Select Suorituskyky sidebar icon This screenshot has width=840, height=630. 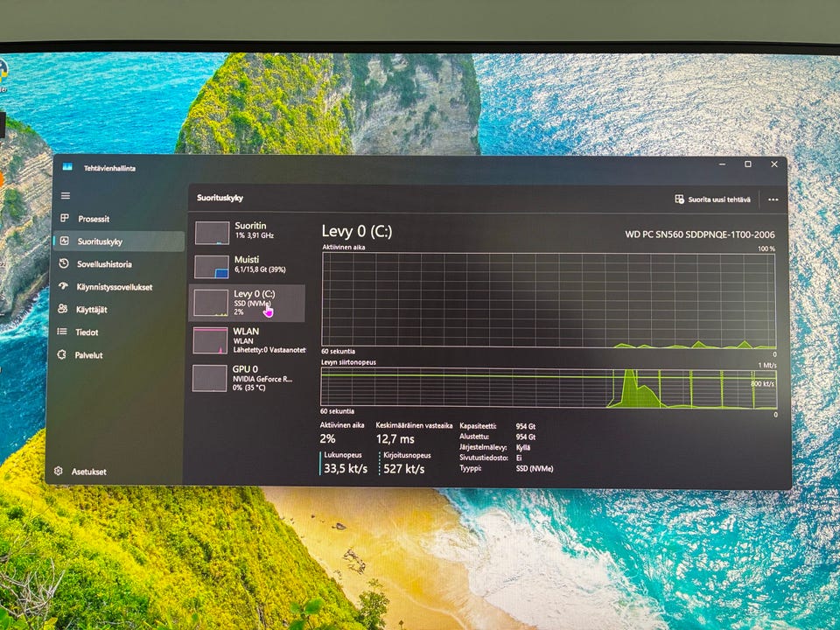[64, 241]
